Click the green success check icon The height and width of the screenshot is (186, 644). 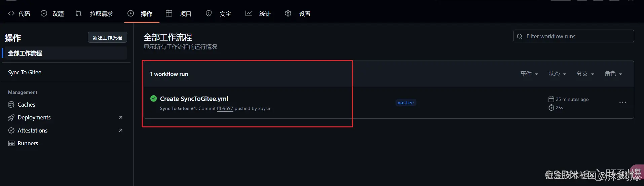pos(153,99)
